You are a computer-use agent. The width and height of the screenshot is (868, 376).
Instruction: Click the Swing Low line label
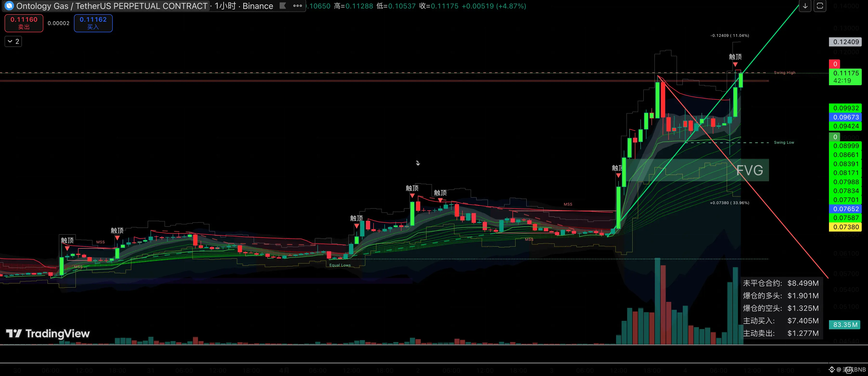pyautogui.click(x=784, y=143)
